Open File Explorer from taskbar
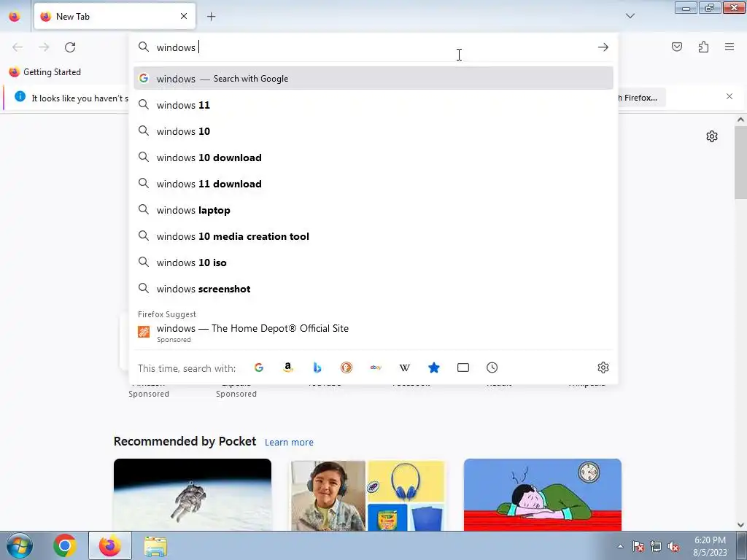Viewport: 747px width, 560px height. pos(155,545)
